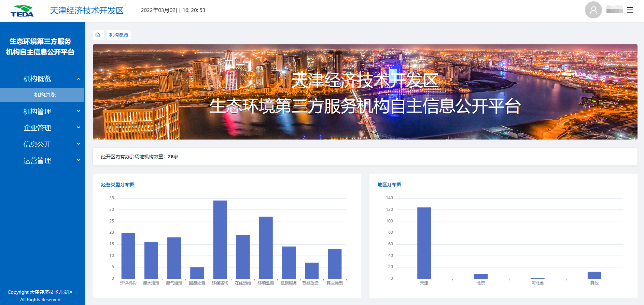The width and height of the screenshot is (644, 305).
Task: Click the 机构总览 breadcrumb tab
Action: point(119,35)
